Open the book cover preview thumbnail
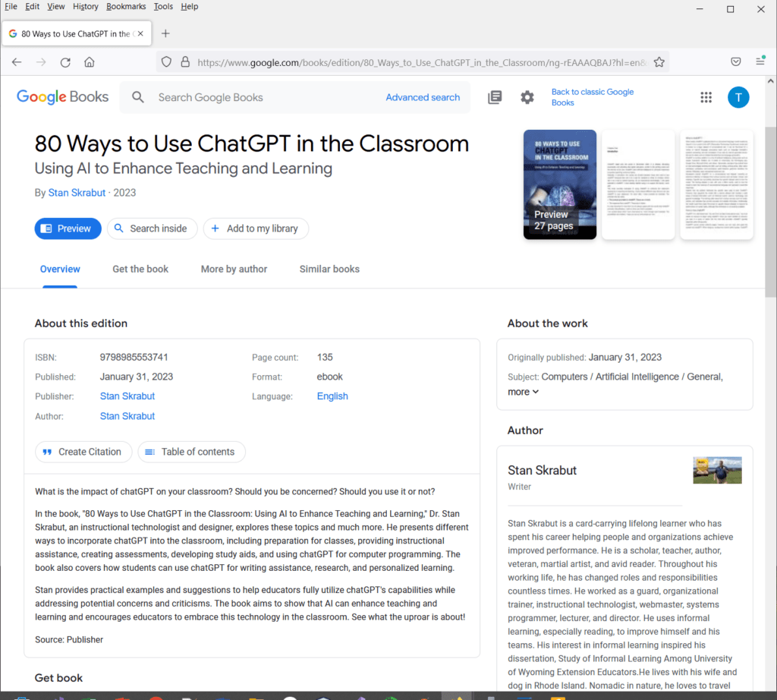The height and width of the screenshot is (700, 777). tap(560, 184)
